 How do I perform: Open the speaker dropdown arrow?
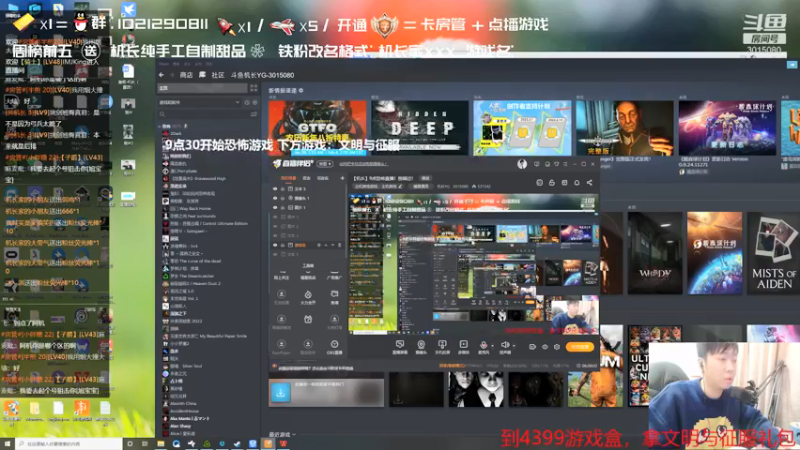click(x=513, y=345)
